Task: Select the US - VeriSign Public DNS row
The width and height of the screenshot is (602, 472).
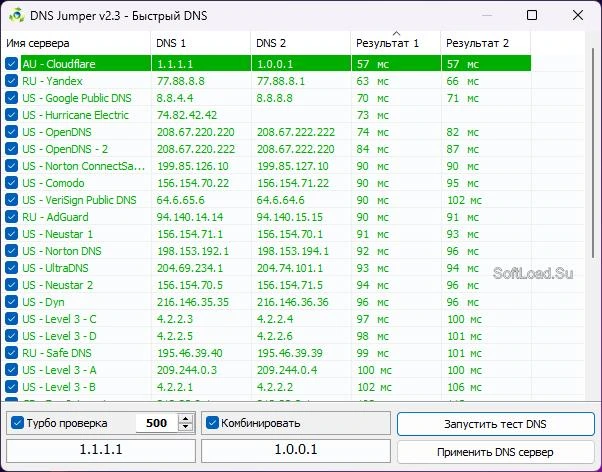Action: click(x=268, y=200)
